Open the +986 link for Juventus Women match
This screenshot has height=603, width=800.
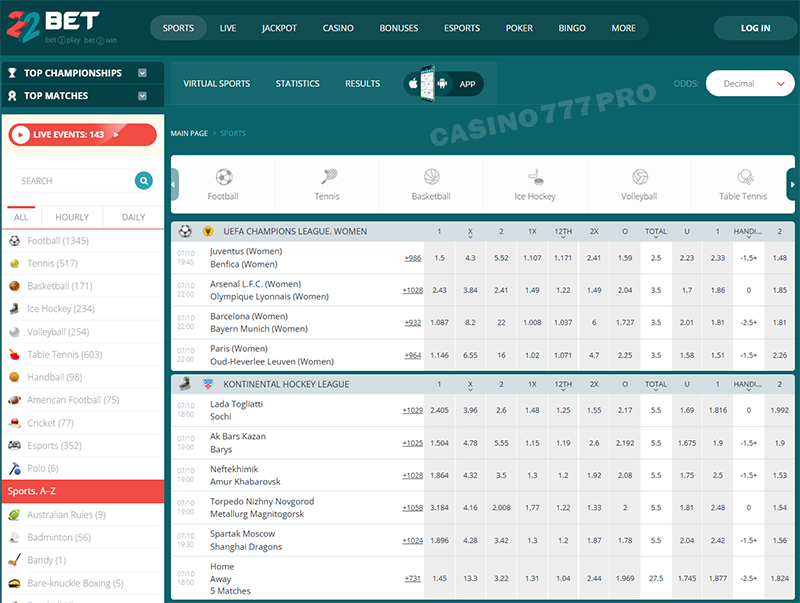pyautogui.click(x=411, y=257)
